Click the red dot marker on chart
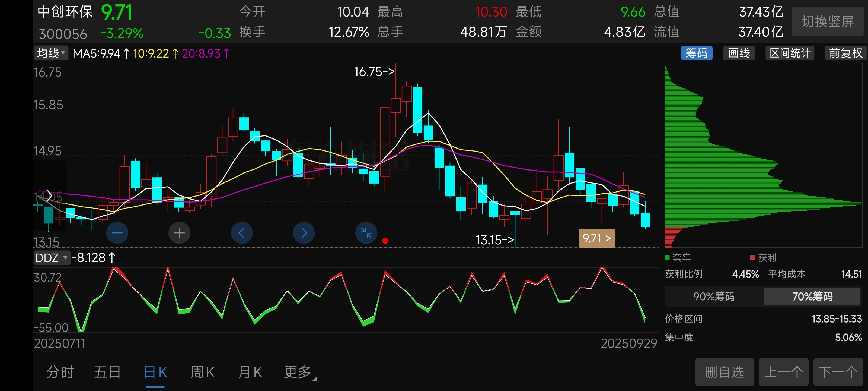 pos(385,241)
